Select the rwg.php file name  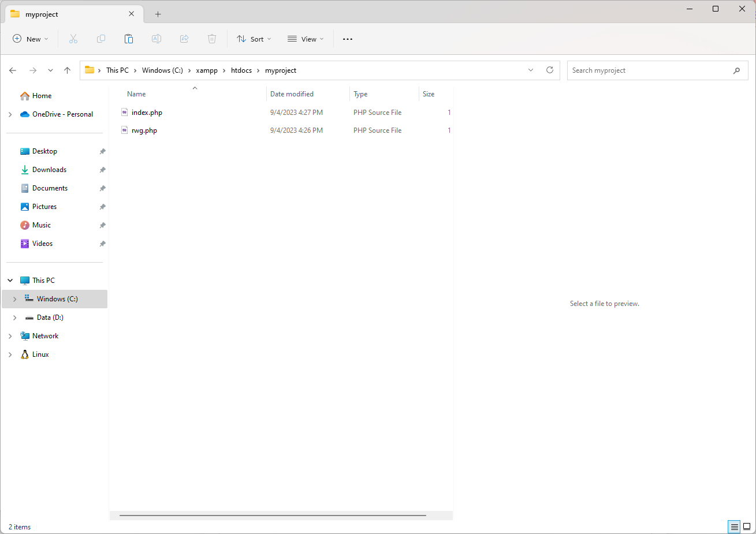coord(144,130)
